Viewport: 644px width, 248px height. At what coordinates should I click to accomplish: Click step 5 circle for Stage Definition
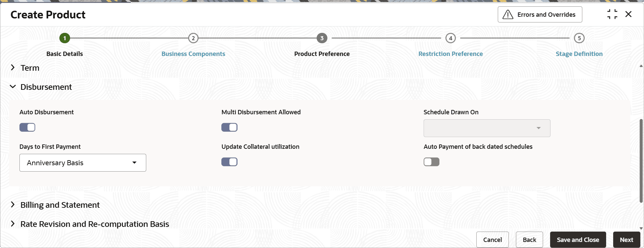click(x=579, y=38)
